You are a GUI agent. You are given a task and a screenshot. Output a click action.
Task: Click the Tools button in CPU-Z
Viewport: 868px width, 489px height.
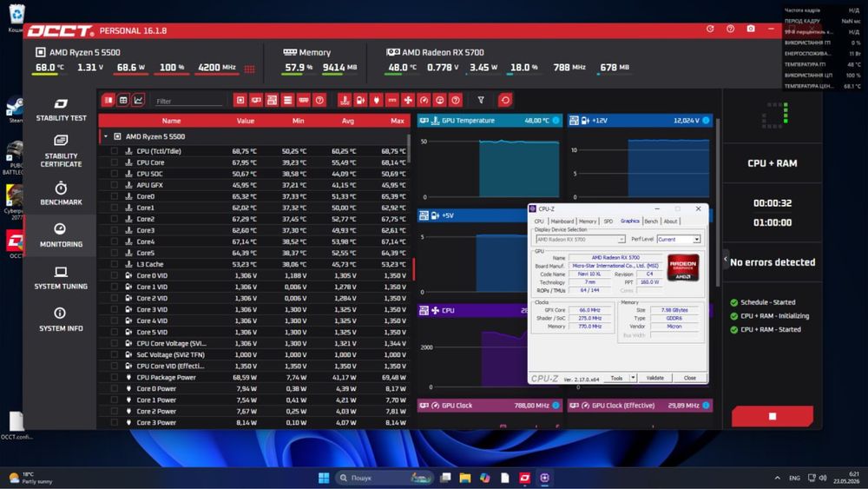pos(616,378)
